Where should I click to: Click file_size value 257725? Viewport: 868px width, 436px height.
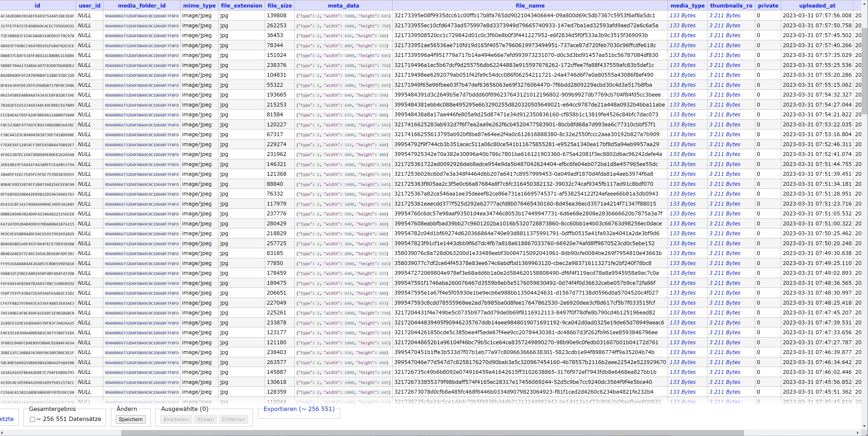tap(277, 243)
